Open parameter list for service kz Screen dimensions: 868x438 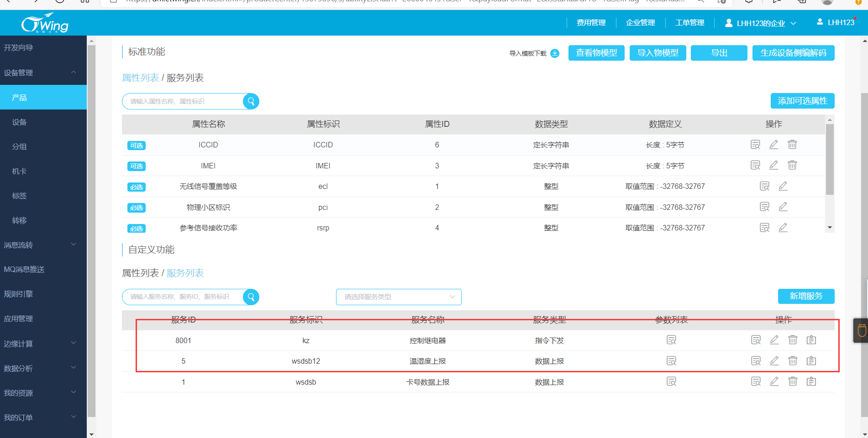(x=671, y=340)
